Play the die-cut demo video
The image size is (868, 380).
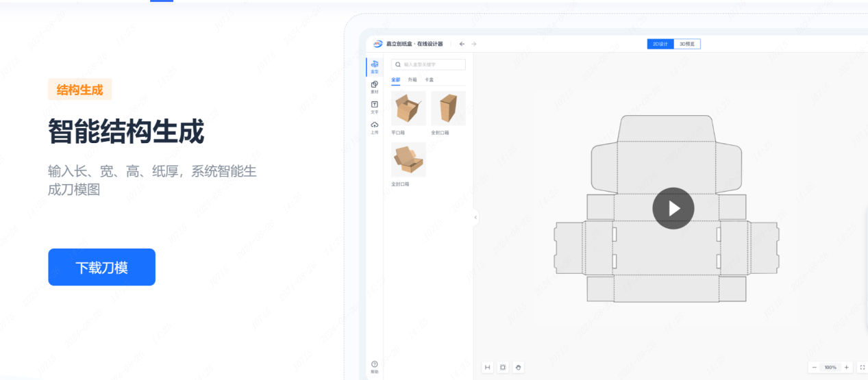pyautogui.click(x=673, y=208)
